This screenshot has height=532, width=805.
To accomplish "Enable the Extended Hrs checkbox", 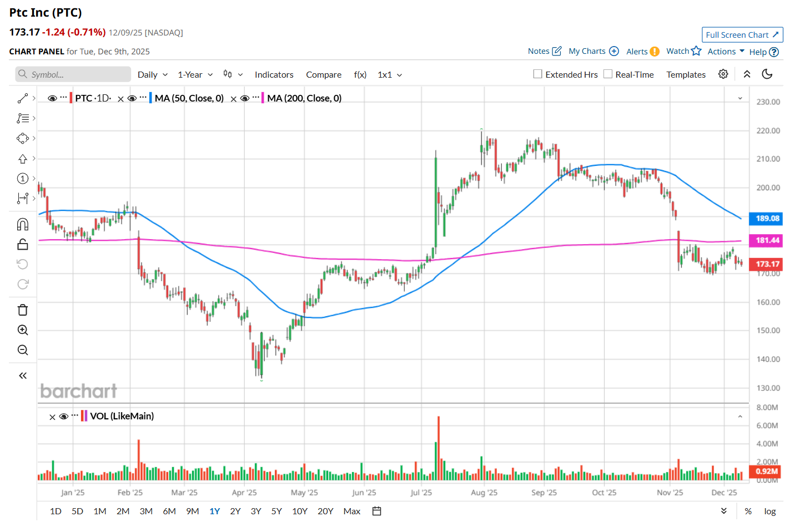I will coord(537,74).
